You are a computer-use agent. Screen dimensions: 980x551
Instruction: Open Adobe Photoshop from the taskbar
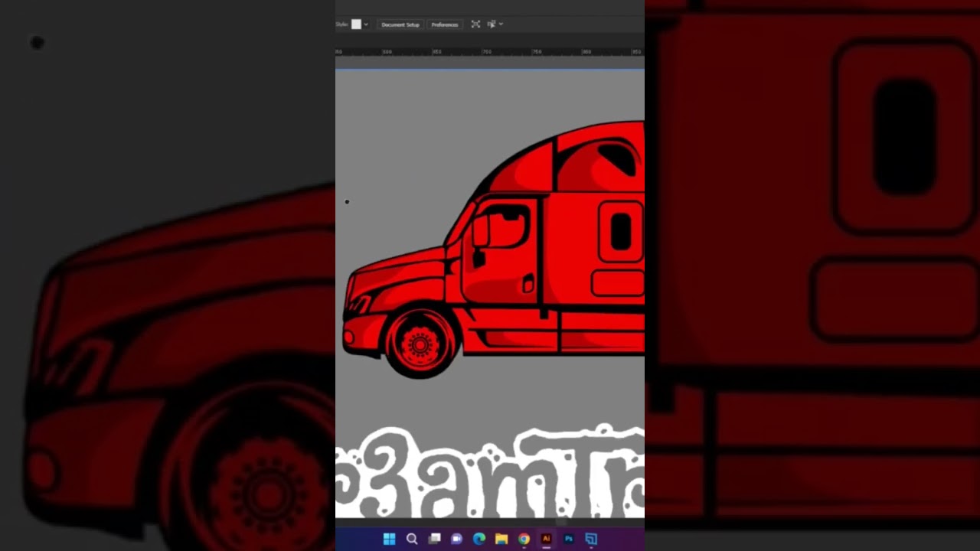click(x=569, y=539)
